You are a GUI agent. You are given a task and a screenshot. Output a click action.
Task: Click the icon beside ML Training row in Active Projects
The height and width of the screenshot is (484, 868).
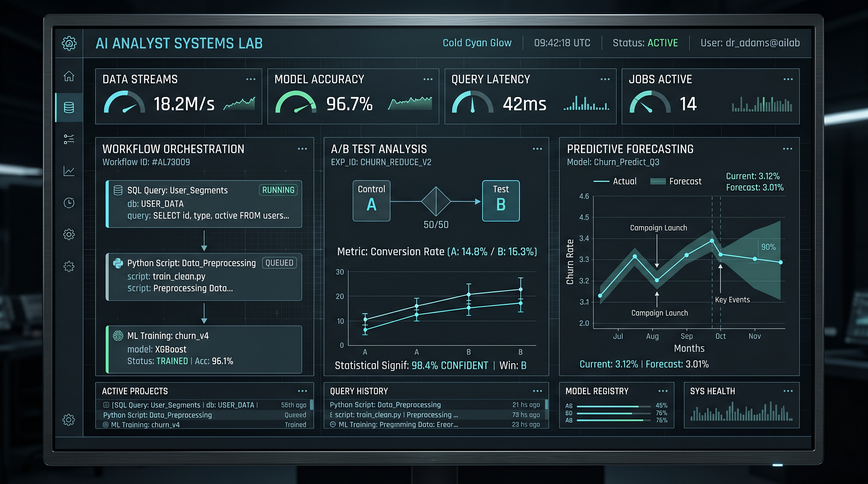[106, 425]
